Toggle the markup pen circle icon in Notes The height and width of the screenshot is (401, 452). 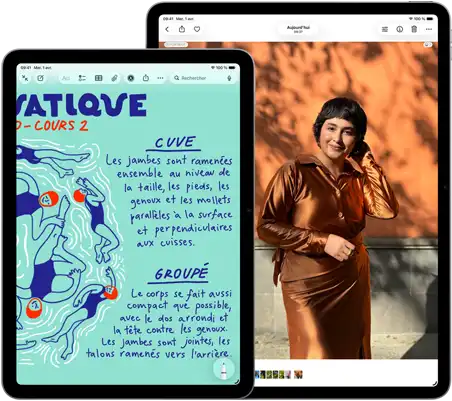[131, 78]
